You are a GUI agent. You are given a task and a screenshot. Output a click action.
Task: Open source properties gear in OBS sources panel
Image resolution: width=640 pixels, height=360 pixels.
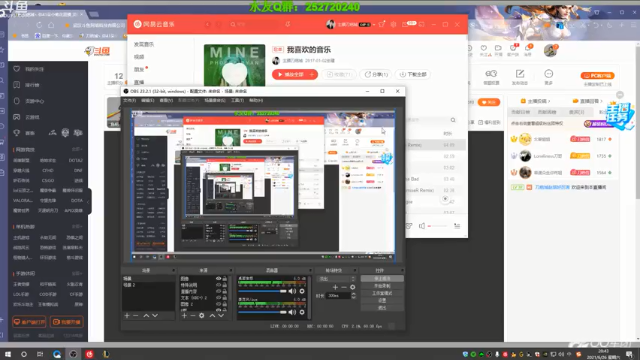coord(202,316)
